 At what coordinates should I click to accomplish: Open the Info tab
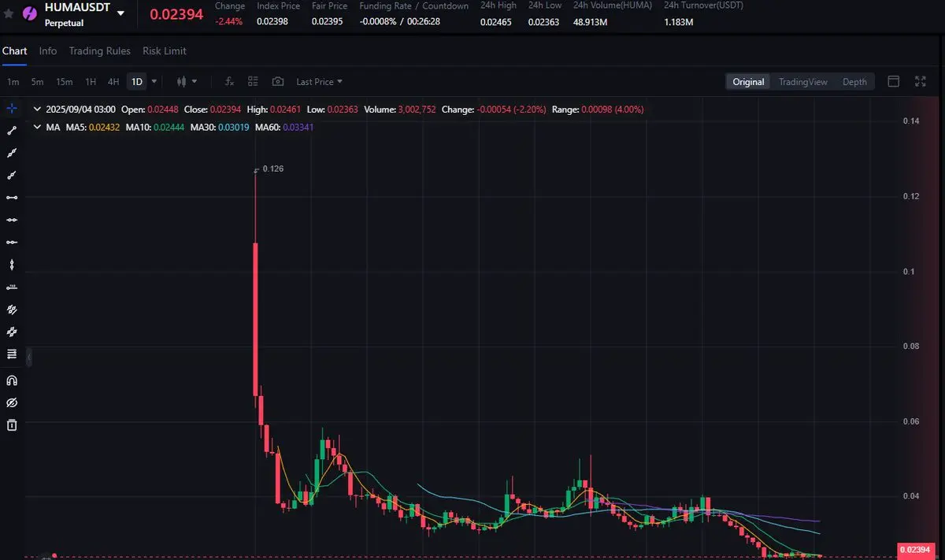coord(48,50)
